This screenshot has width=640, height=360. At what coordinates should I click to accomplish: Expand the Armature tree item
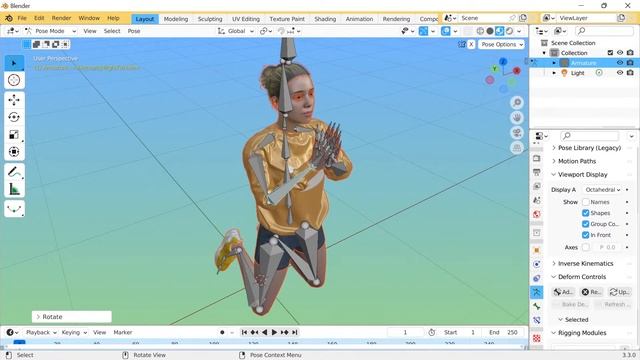pyautogui.click(x=554, y=63)
